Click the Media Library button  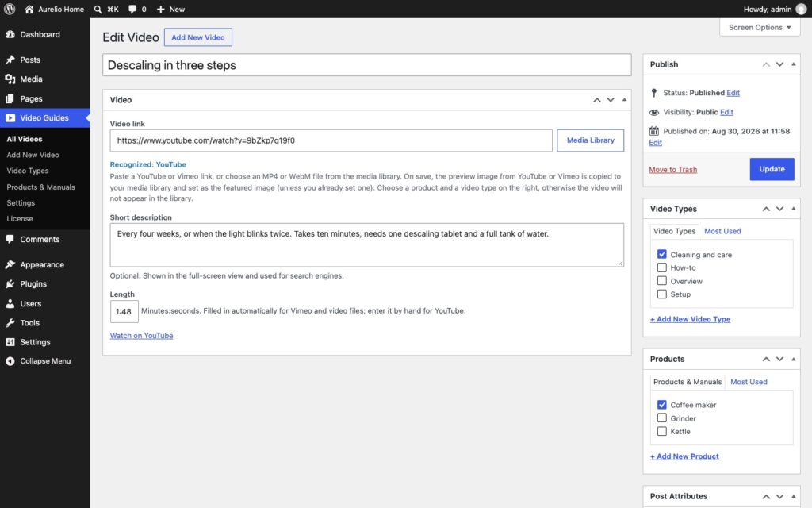(590, 140)
